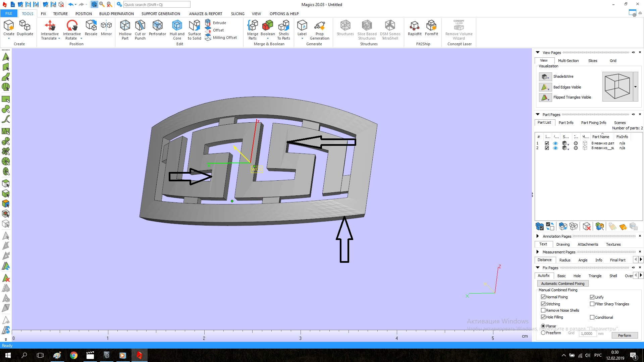The image size is (644, 362).
Task: Select the Interactive Translate tool
Action: 50,29
